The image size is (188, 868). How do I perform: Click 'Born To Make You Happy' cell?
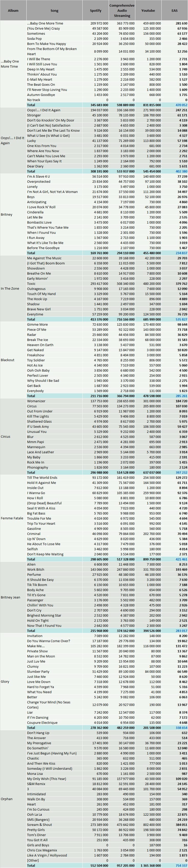tap(54, 44)
